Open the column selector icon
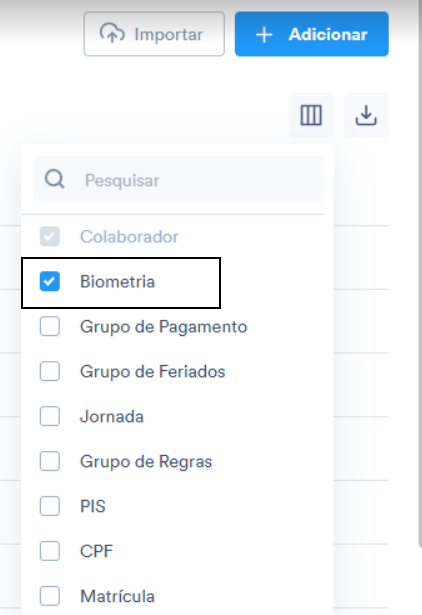Image resolution: width=422 pixels, height=615 pixels. pos(311,115)
